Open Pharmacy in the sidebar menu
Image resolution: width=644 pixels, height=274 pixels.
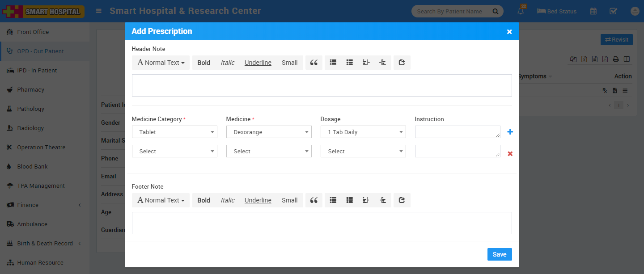coord(30,89)
